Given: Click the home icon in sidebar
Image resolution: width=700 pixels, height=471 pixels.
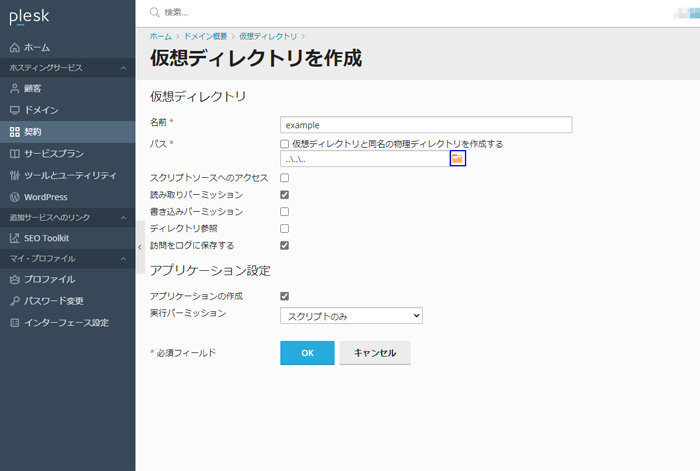Looking at the screenshot, I should (x=15, y=47).
